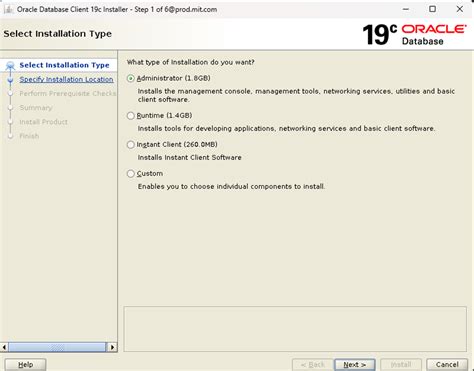Maximize the installer window
This screenshot has height=371, width=474.
pyautogui.click(x=432, y=9)
